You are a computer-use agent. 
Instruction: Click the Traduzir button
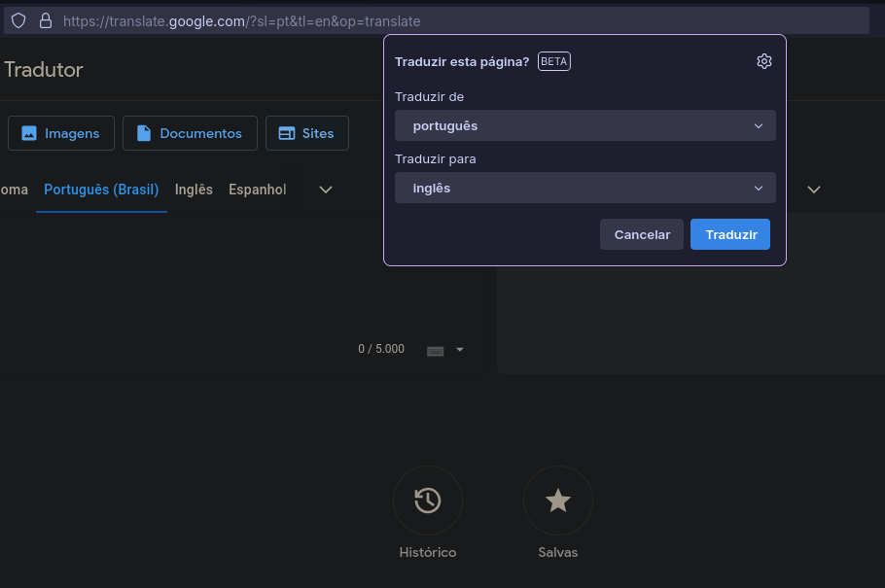point(730,234)
